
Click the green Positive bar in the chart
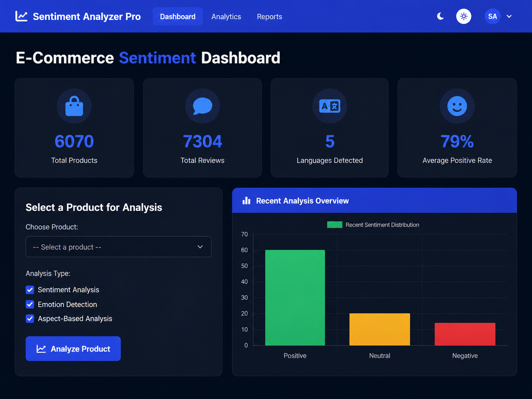point(295,298)
